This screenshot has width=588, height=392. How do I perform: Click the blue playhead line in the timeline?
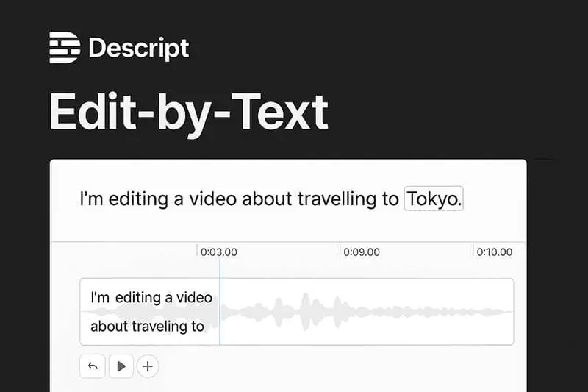click(x=220, y=302)
